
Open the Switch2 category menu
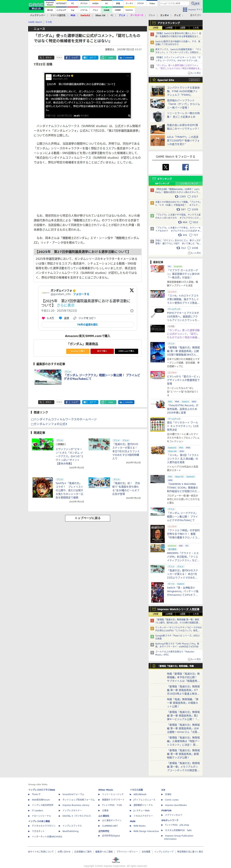85,15
